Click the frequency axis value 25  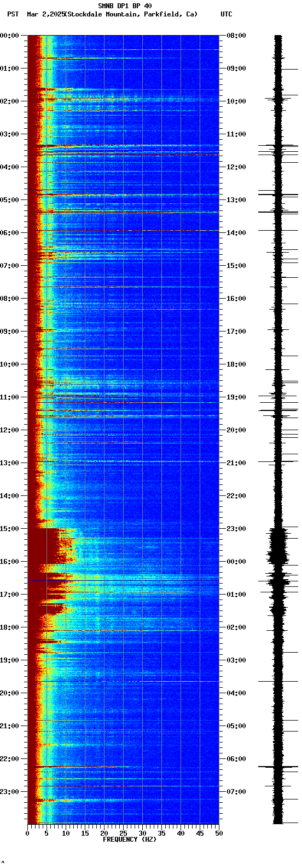(x=123, y=833)
